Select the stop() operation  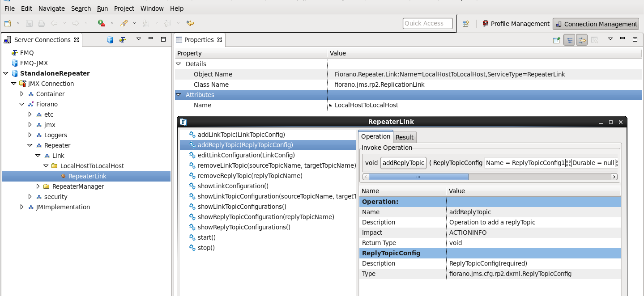pos(206,248)
